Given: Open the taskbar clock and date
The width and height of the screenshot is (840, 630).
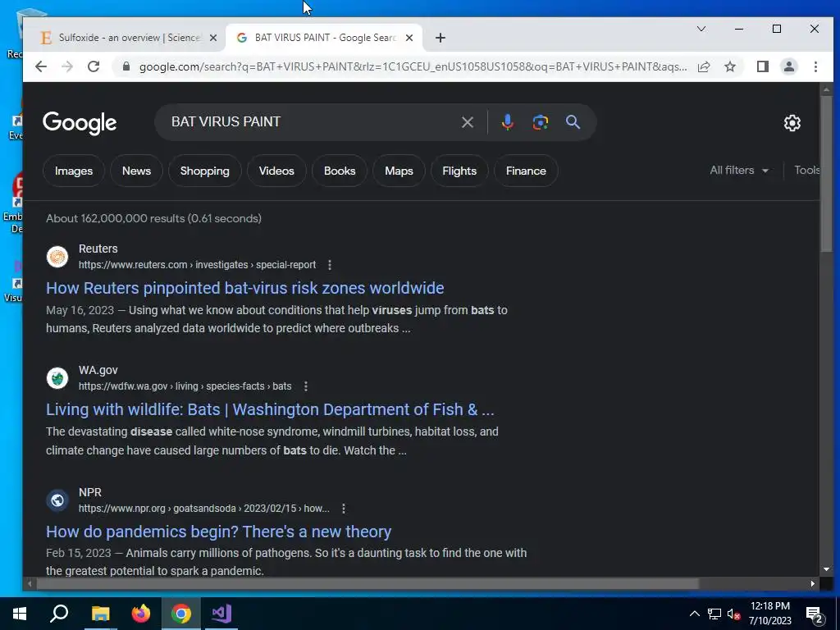Looking at the screenshot, I should click(x=769, y=614).
